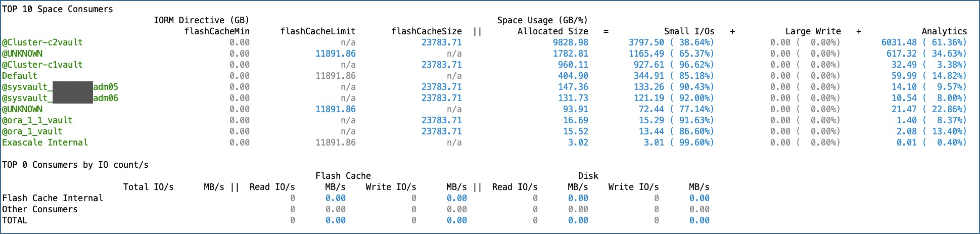Click the Other Consumers row label
The image size is (980, 234).
click(x=40, y=209)
